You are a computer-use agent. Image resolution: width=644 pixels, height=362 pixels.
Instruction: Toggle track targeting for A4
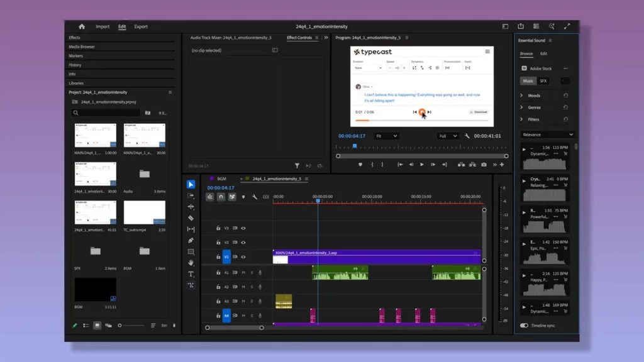pos(226,315)
